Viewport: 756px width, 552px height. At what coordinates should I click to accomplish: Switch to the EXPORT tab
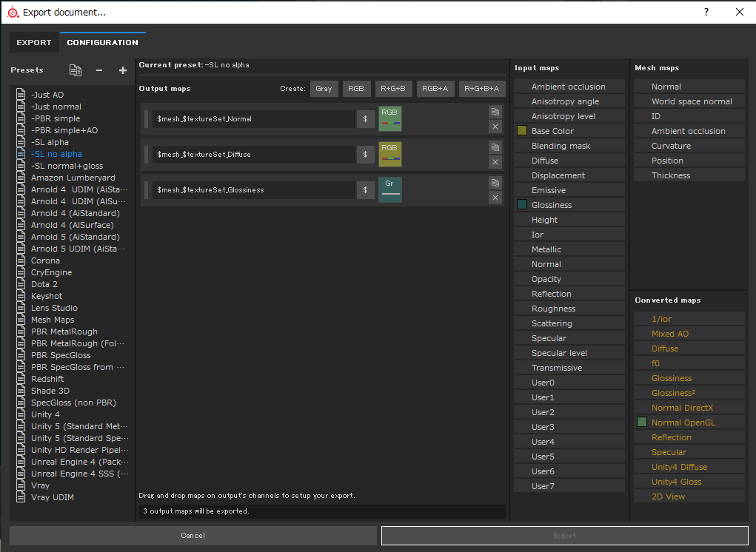click(34, 42)
